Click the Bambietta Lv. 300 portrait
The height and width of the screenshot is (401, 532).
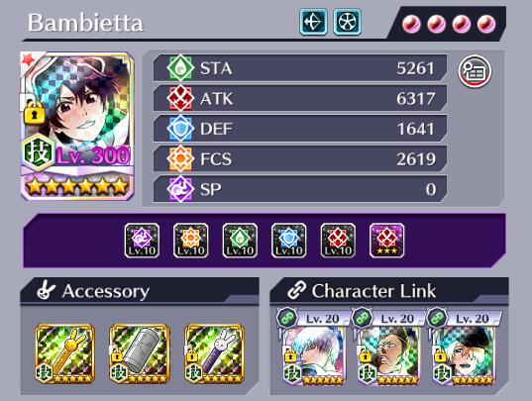[x=77, y=126]
